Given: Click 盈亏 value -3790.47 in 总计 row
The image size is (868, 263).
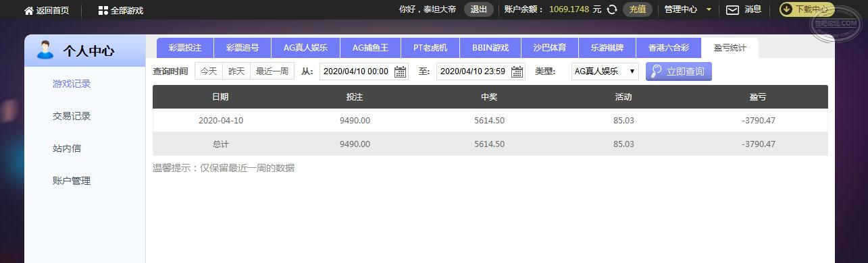Looking at the screenshot, I should tap(758, 144).
